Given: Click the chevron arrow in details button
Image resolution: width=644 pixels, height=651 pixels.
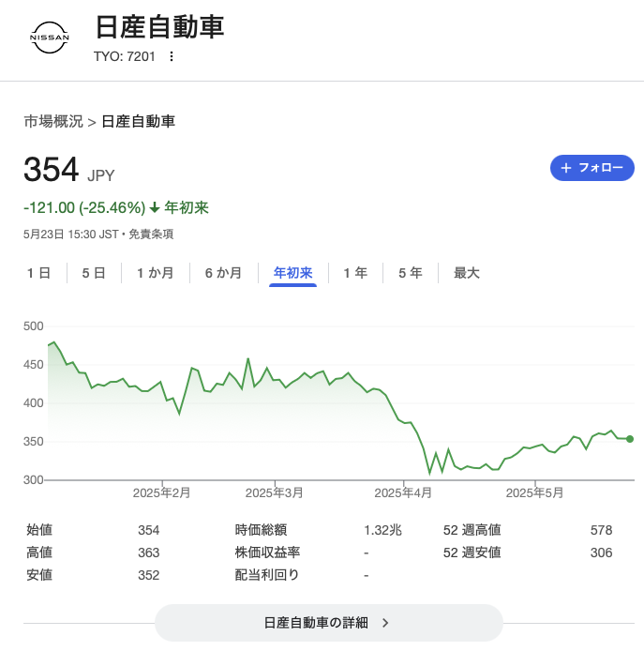Looking at the screenshot, I should (x=385, y=623).
